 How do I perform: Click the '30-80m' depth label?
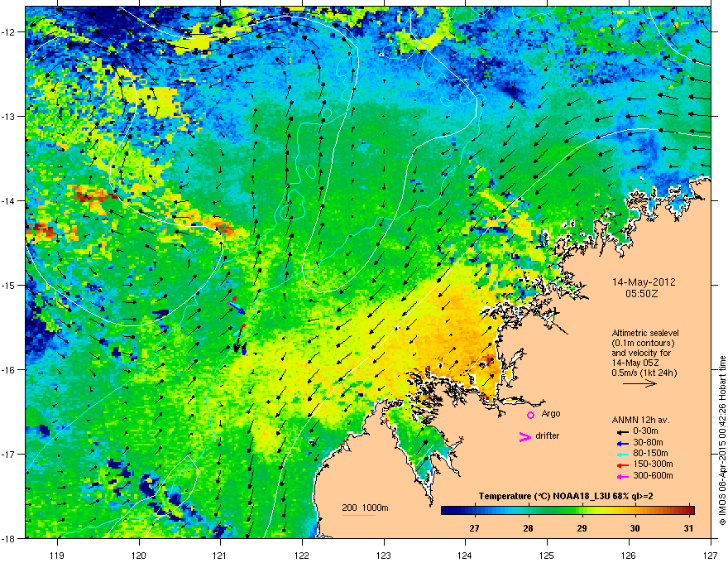pyautogui.click(x=648, y=442)
